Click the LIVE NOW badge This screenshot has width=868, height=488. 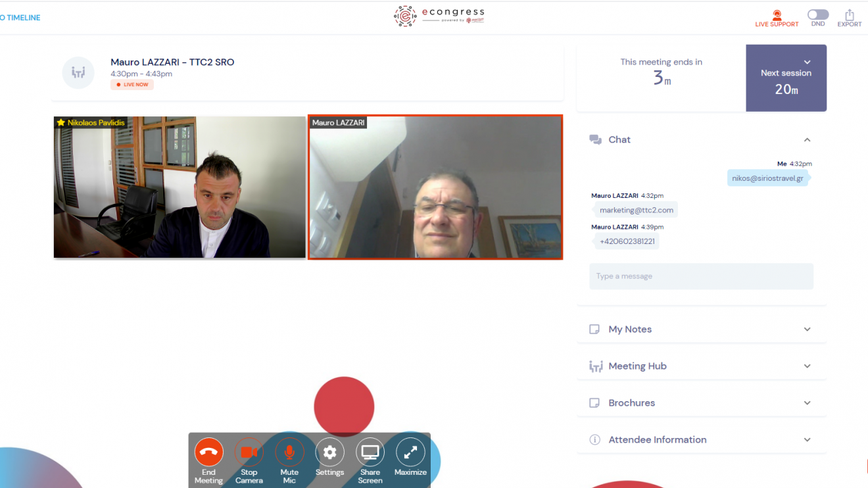click(x=132, y=85)
